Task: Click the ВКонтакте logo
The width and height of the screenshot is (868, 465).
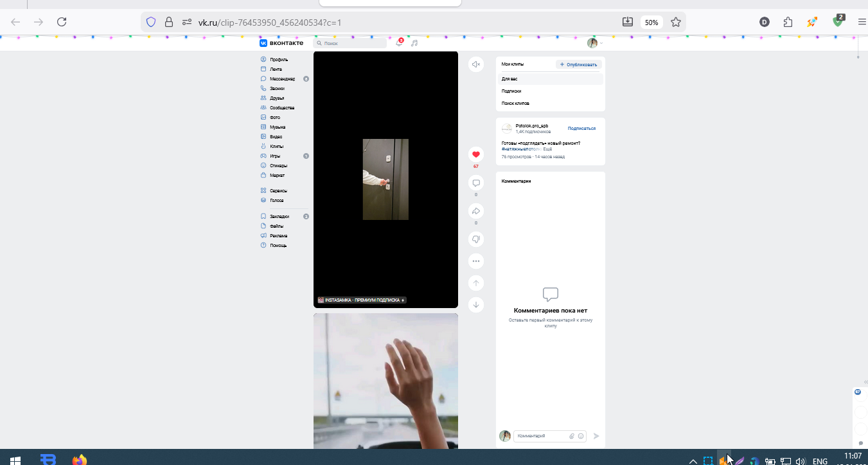Action: tap(281, 43)
